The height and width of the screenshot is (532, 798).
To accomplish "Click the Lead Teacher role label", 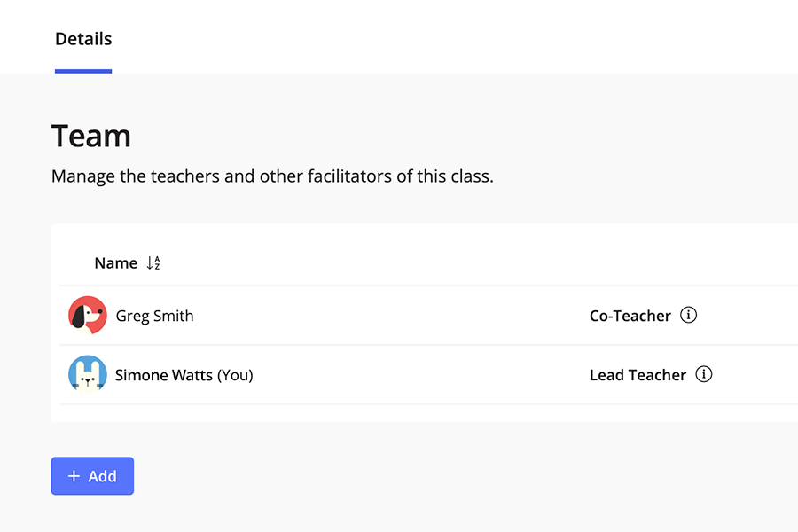I will coord(638,375).
